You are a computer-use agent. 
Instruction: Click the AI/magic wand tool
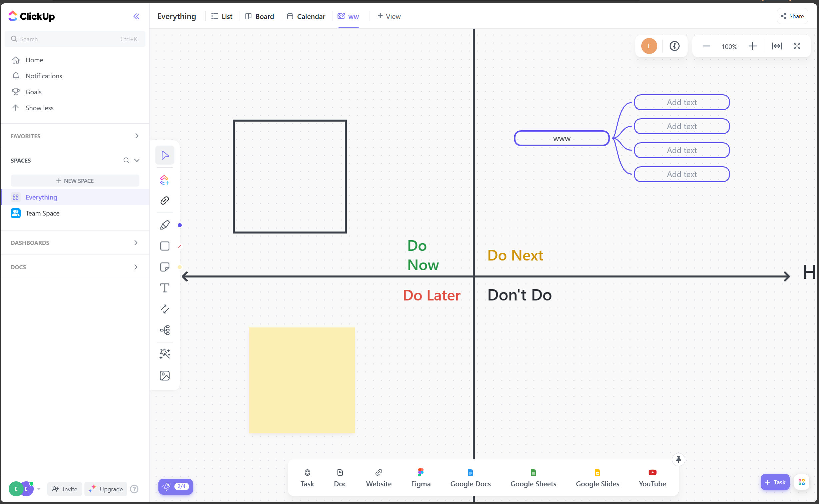tap(165, 353)
